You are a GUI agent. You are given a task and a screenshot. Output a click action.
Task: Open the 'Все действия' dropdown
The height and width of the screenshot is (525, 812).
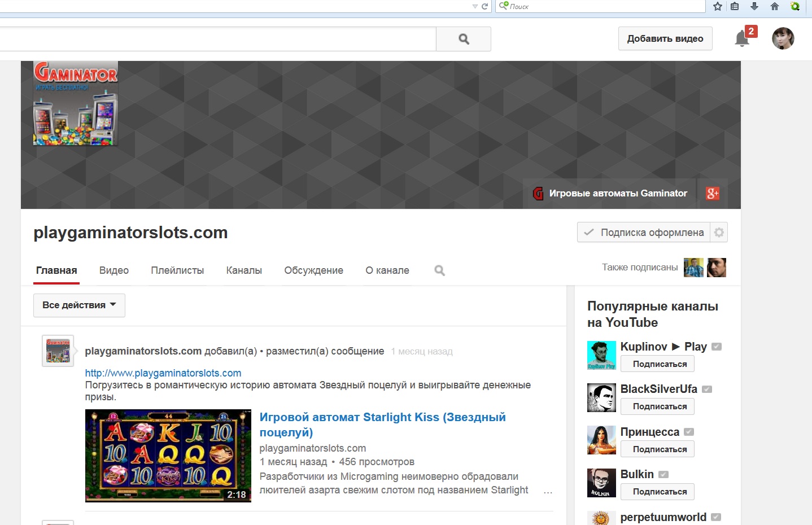click(79, 305)
